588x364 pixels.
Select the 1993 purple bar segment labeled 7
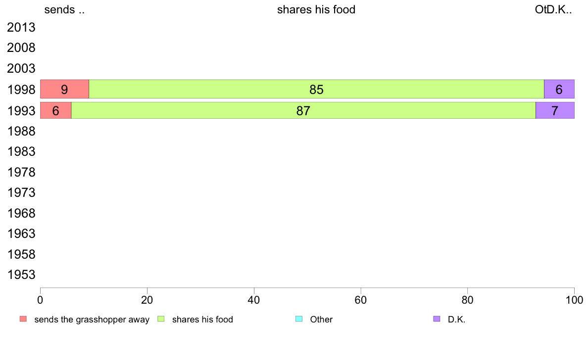(x=555, y=111)
